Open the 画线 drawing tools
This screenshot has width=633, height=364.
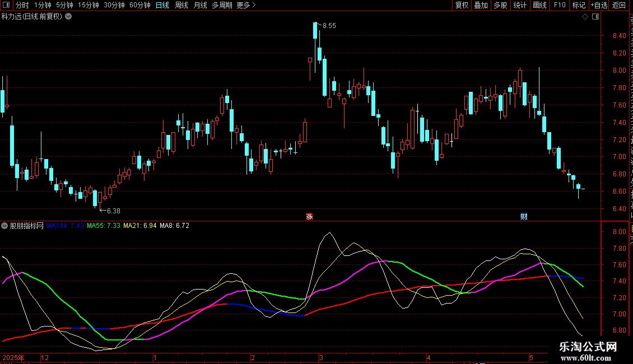(x=540, y=5)
